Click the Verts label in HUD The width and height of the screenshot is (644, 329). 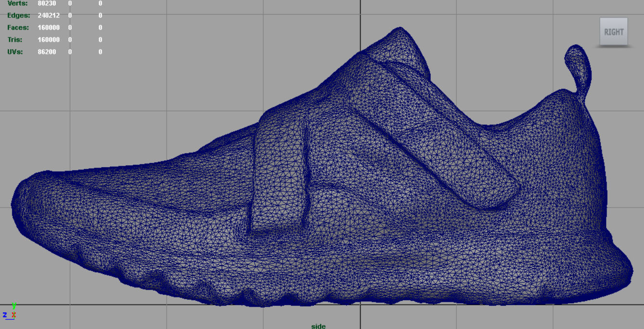pyautogui.click(x=18, y=3)
